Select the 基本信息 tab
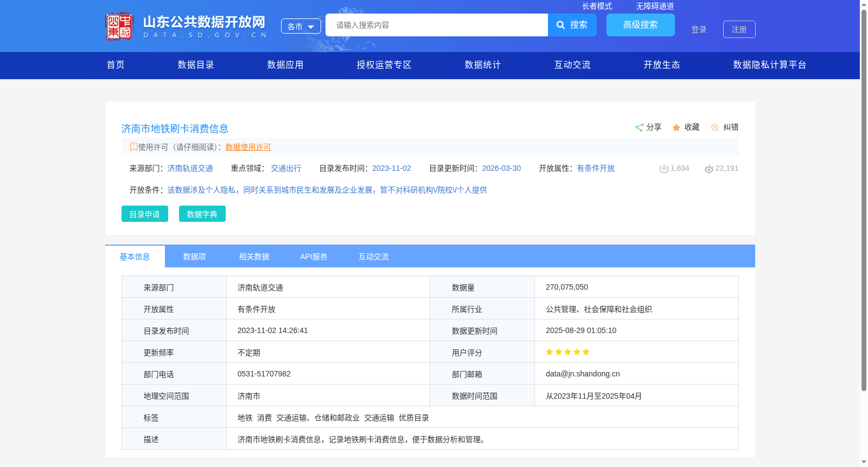Viewport: 868px width, 467px height. point(135,257)
